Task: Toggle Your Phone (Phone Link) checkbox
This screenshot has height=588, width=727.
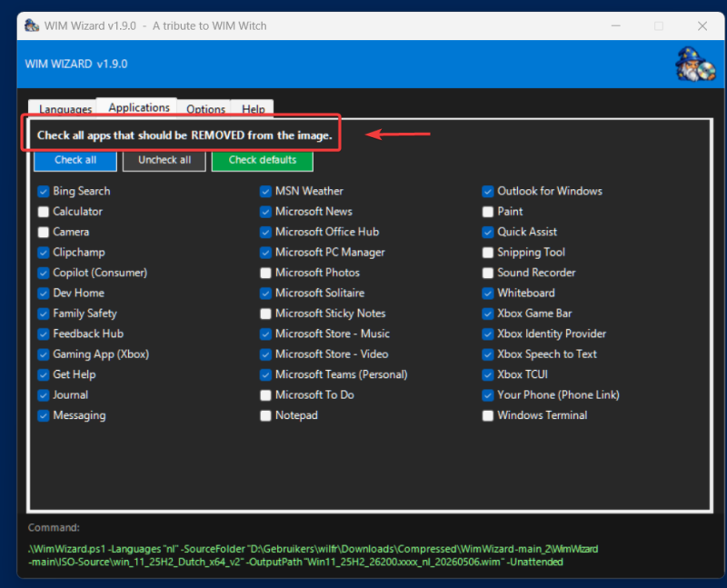Action: tap(488, 395)
